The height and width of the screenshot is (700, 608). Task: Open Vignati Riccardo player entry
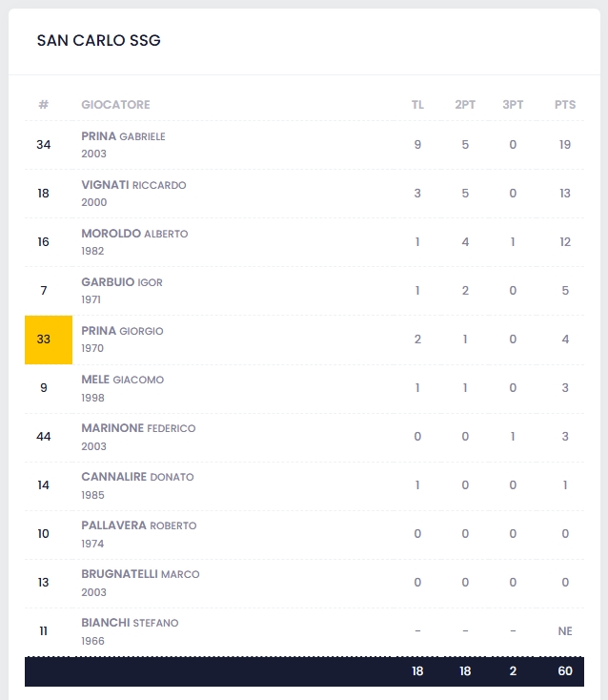[133, 185]
